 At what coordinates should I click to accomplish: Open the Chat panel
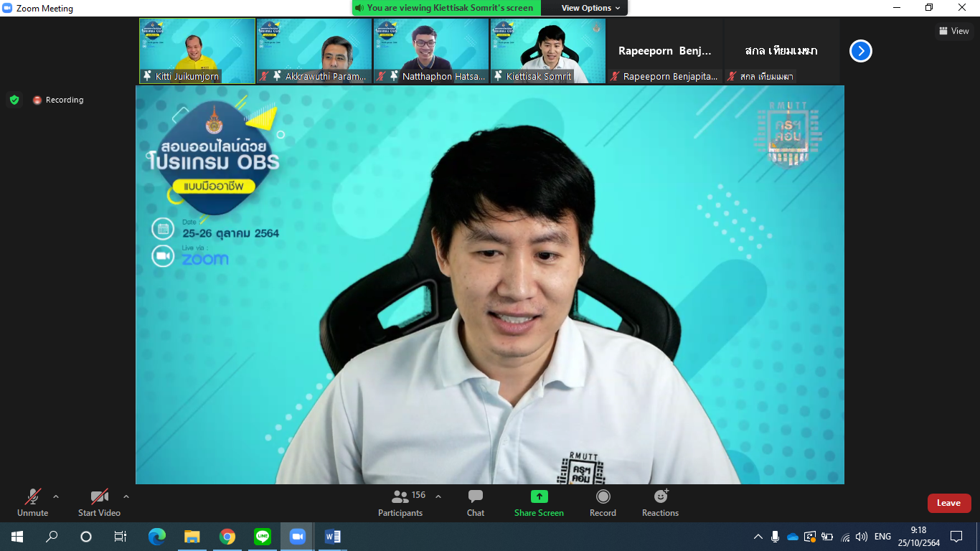pyautogui.click(x=476, y=502)
